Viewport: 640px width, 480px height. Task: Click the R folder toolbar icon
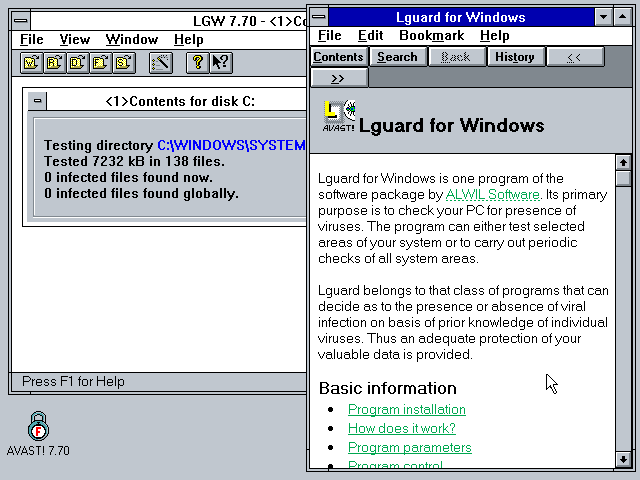(x=53, y=63)
